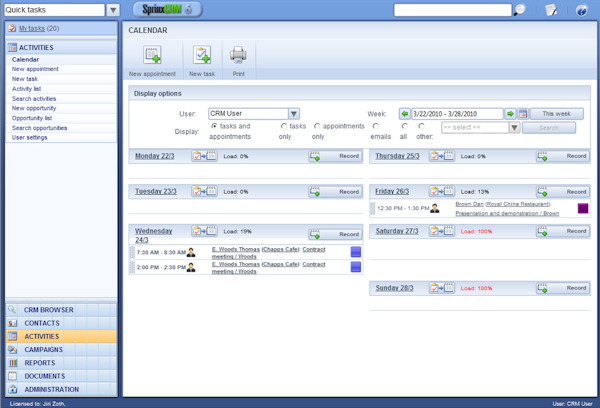Screen dimensions: 600x408
Task: Click person icon of 2:00 PM appointment
Action: pos(191,267)
